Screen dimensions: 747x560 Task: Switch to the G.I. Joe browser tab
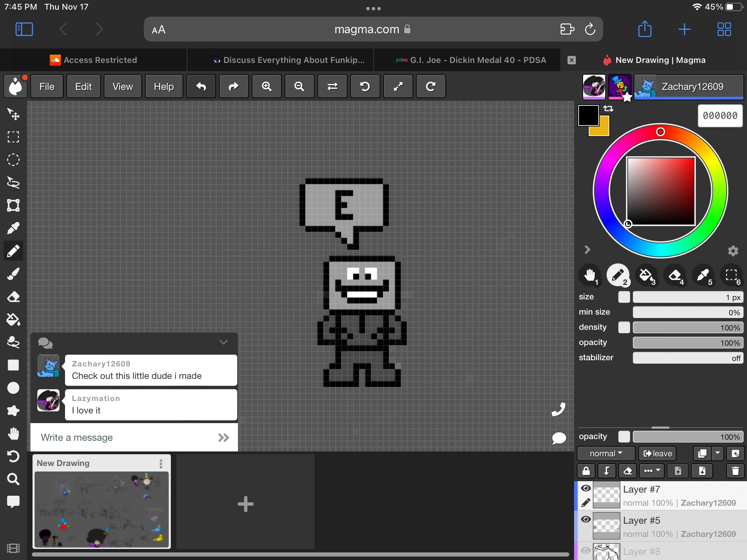(x=477, y=60)
